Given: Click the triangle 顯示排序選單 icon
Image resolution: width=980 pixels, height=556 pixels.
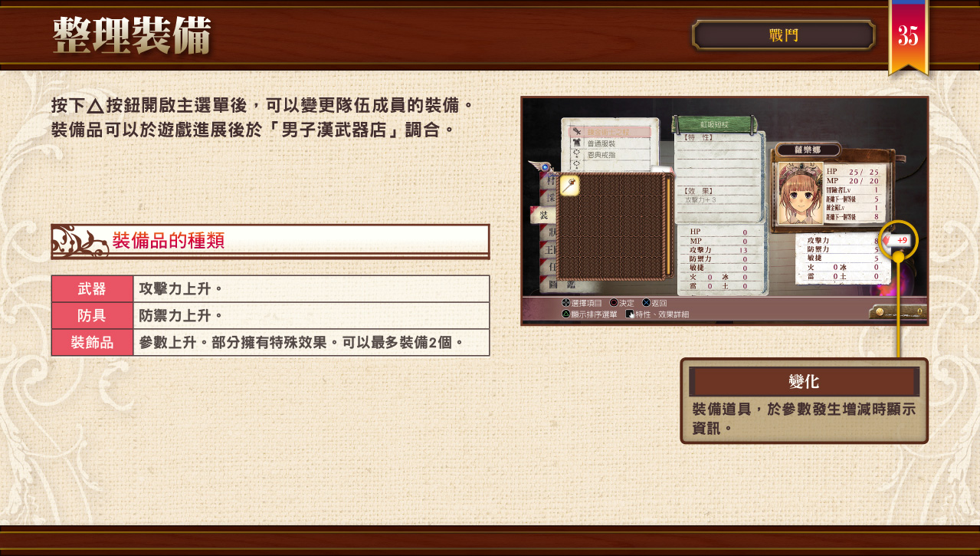Looking at the screenshot, I should [x=566, y=314].
